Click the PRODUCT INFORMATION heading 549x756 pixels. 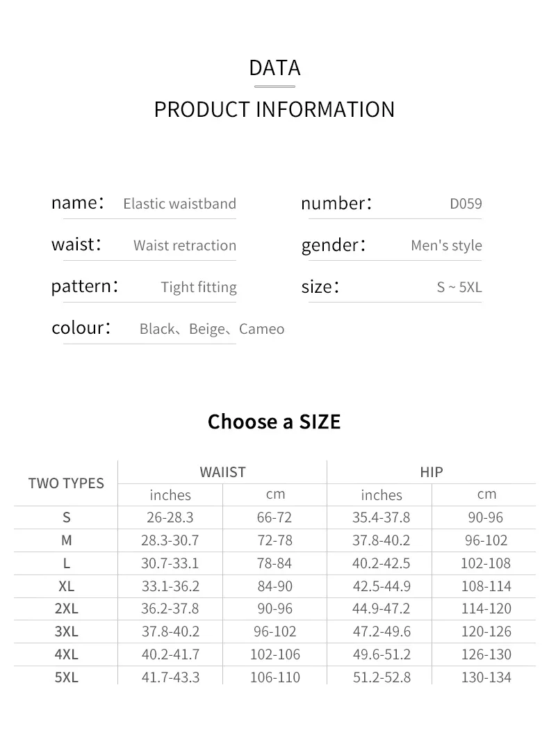(274, 109)
